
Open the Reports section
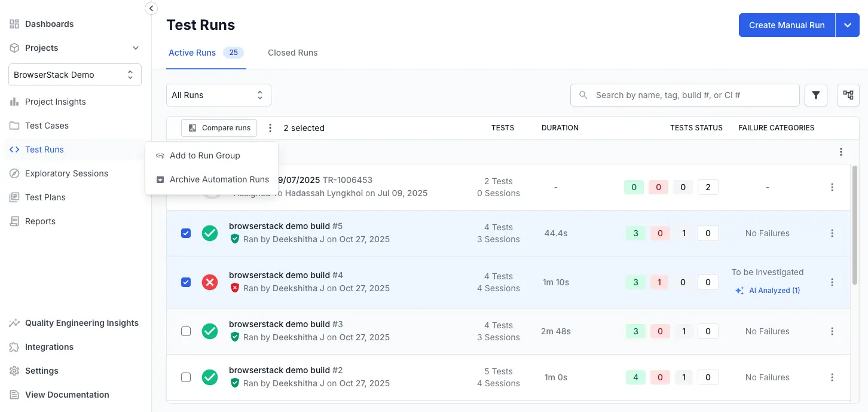pos(40,221)
